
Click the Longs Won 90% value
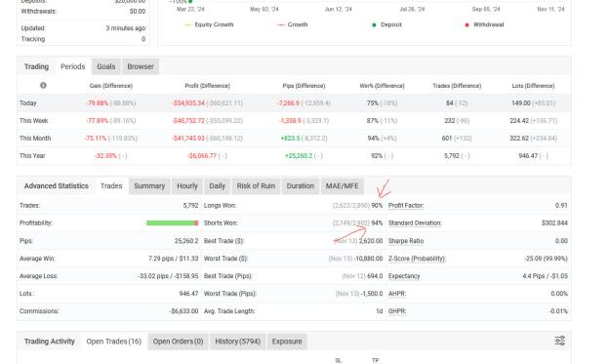point(377,205)
